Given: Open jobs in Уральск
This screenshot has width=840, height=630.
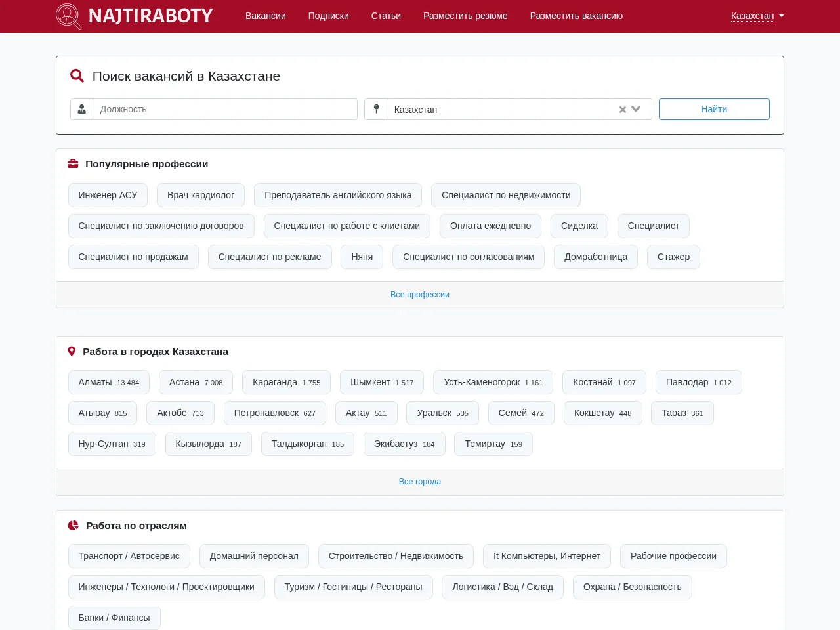Looking at the screenshot, I should pyautogui.click(x=443, y=413).
